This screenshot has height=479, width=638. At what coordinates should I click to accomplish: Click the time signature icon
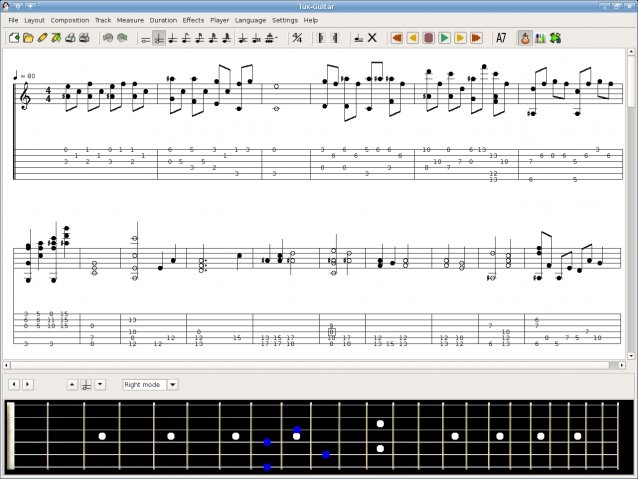297,38
